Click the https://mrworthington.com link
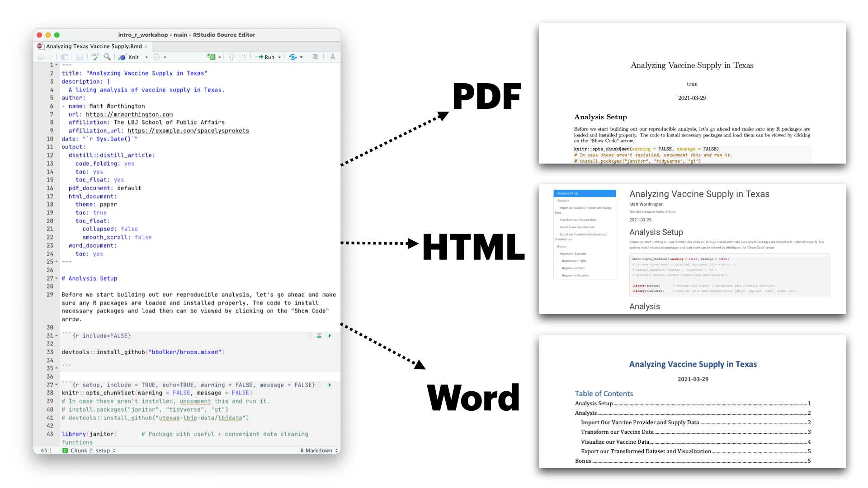This screenshot has width=868, height=488. tap(129, 114)
